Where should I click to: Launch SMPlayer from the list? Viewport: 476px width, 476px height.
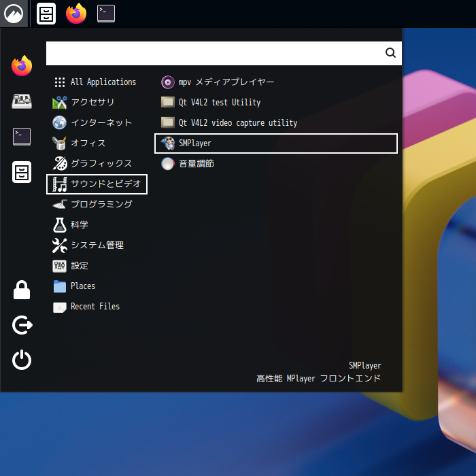point(276,143)
